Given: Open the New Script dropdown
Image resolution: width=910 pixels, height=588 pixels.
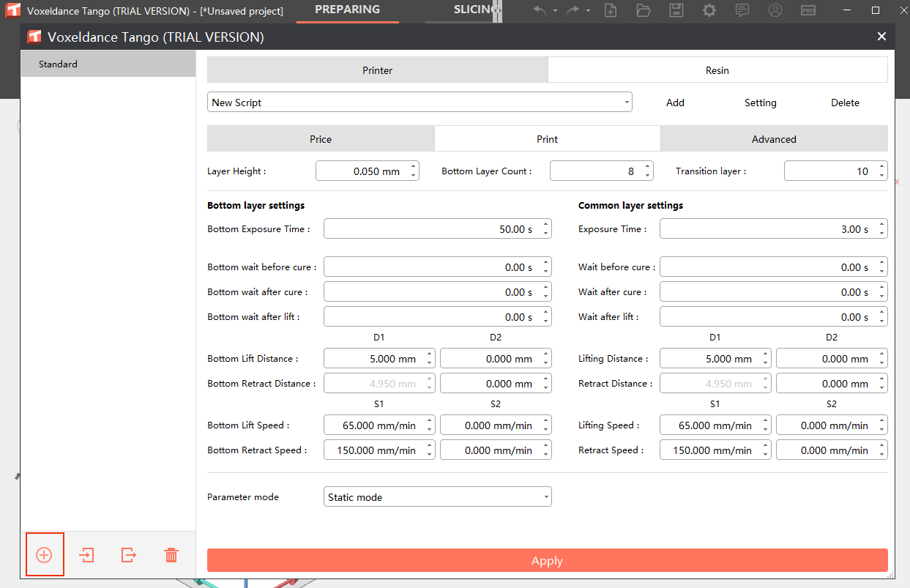Looking at the screenshot, I should click(x=419, y=103).
